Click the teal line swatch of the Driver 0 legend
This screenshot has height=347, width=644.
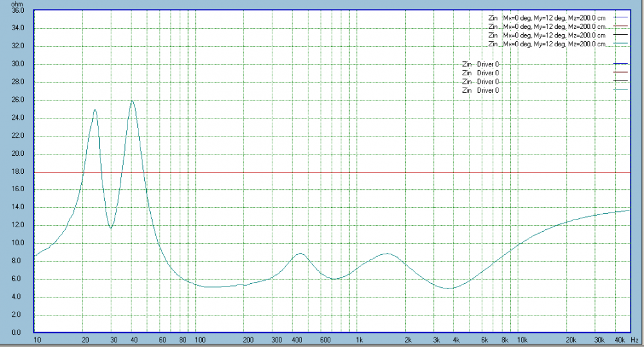pos(621,89)
